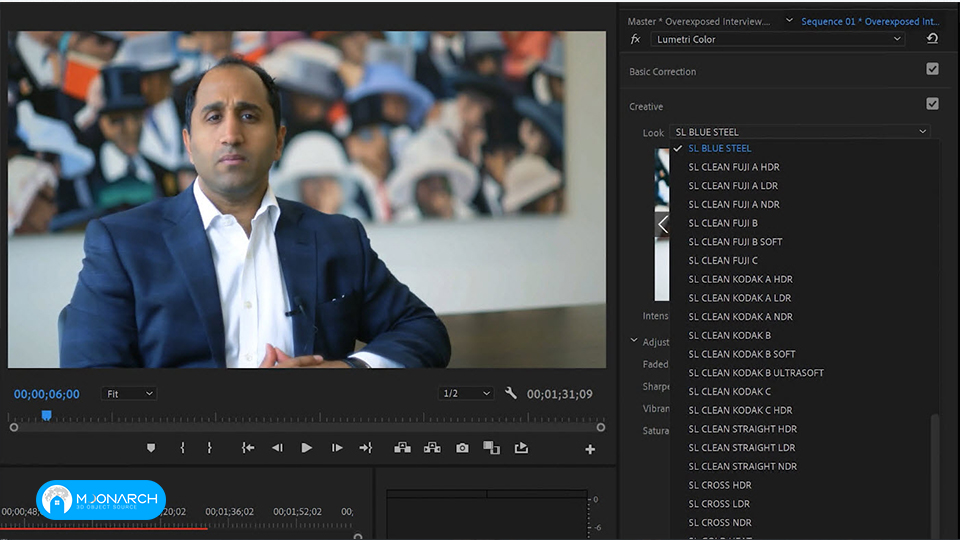
Task: Disable the Basic Correction checkbox
Action: (x=932, y=69)
